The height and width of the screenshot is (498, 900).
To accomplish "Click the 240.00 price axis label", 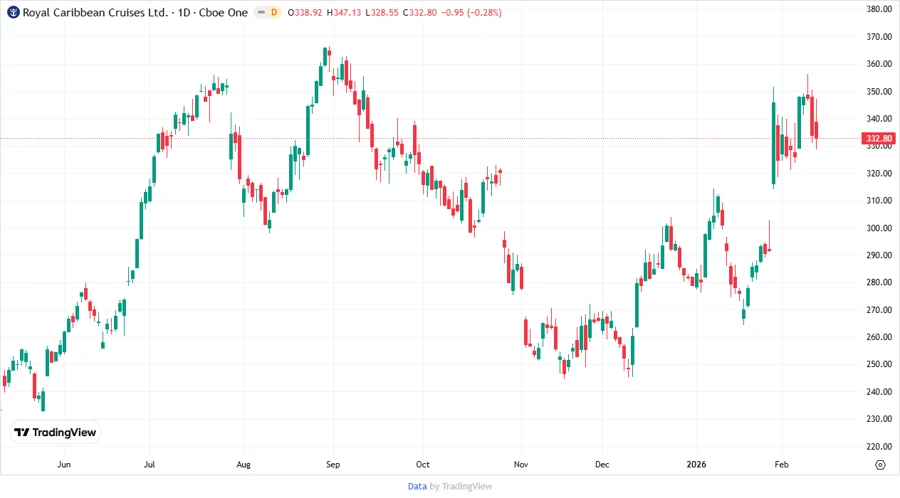I will (879, 392).
